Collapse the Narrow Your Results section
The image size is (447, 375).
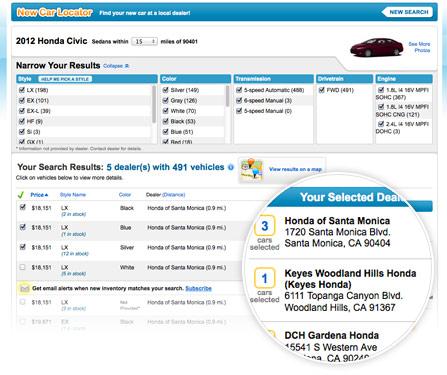coord(116,66)
